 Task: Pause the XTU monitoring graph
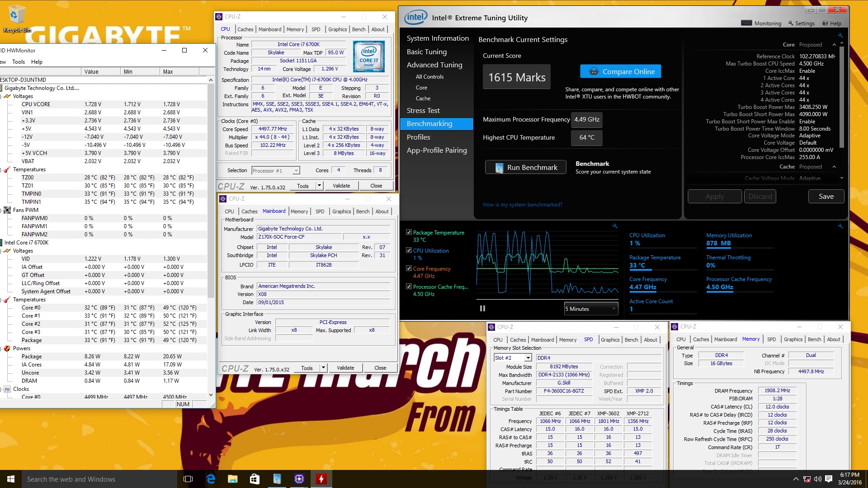482,309
